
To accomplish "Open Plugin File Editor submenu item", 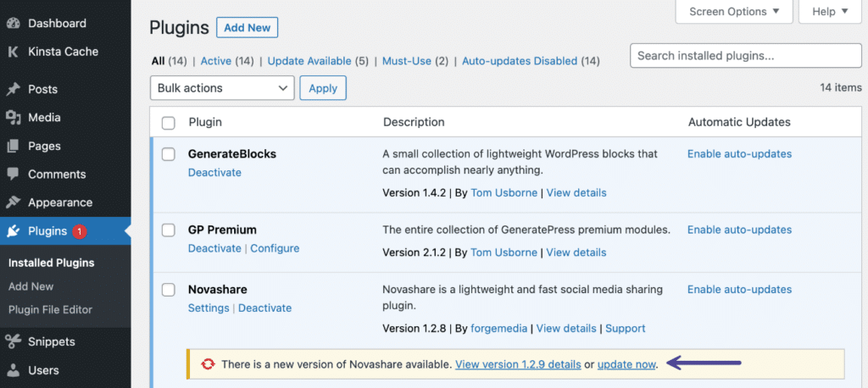I will click(x=50, y=310).
